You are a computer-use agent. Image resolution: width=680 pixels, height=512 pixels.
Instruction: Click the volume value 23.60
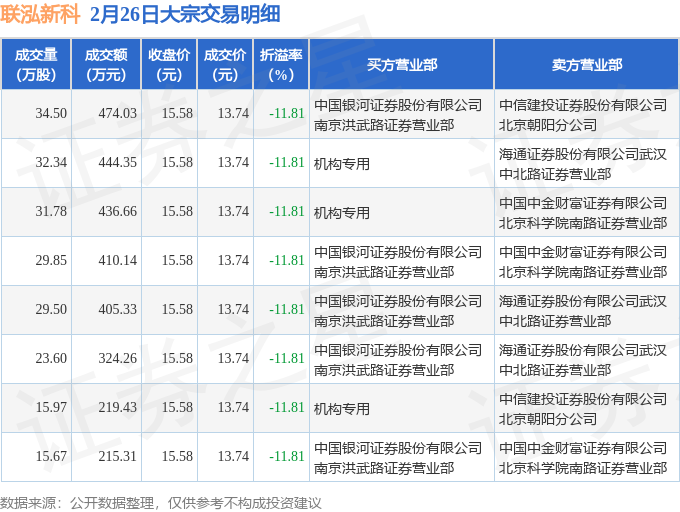pos(51,359)
